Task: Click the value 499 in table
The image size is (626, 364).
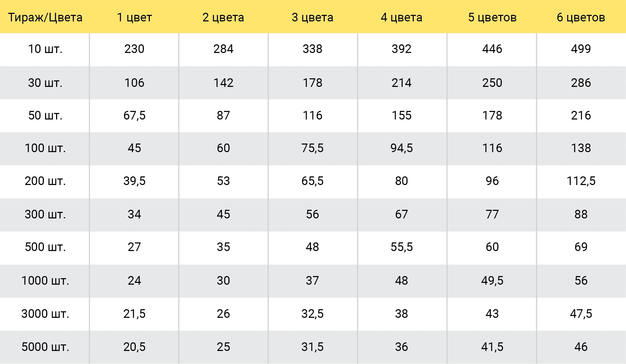Action: point(581,49)
